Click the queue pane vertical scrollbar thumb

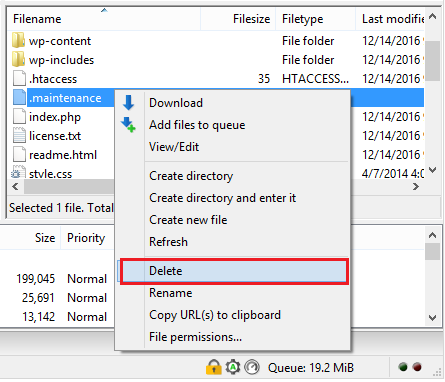tap(432, 251)
